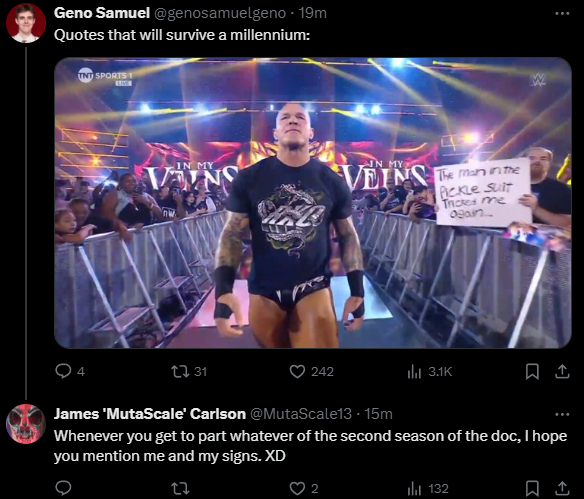Screen dimensions: 584x499
Task: Open more options on MutaScale's reply
Action: [x=562, y=414]
